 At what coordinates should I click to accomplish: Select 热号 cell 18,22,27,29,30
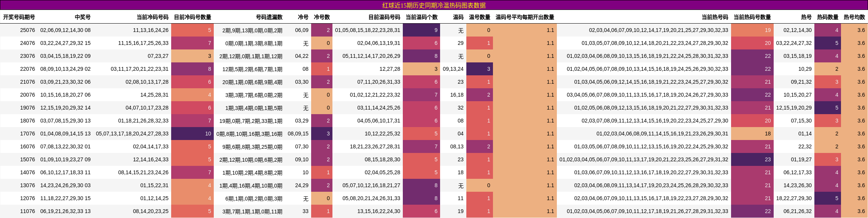pos(794,198)
